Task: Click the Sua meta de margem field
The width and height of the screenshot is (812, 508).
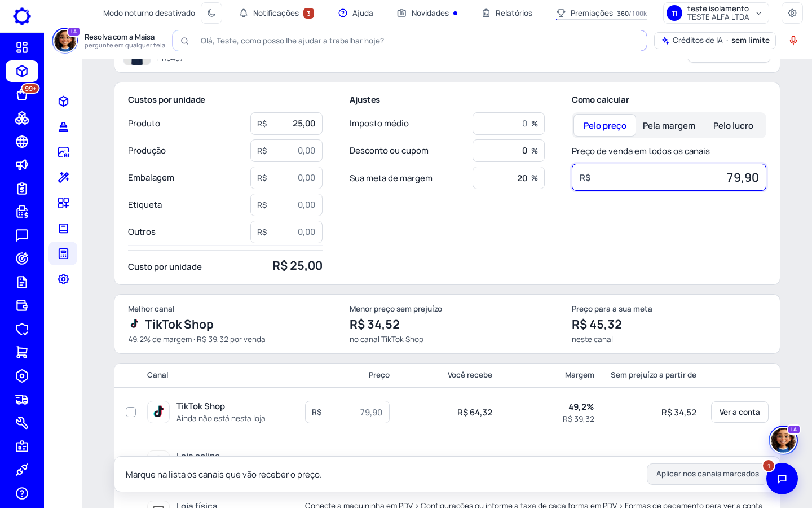Action: 509,178
